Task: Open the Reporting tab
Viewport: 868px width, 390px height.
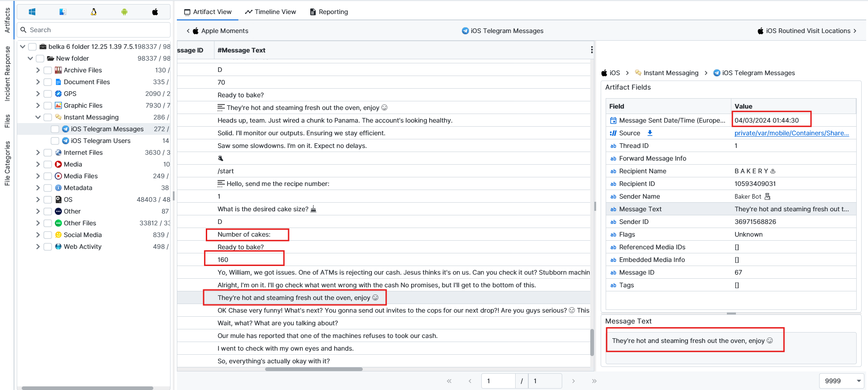Action: pyautogui.click(x=329, y=12)
